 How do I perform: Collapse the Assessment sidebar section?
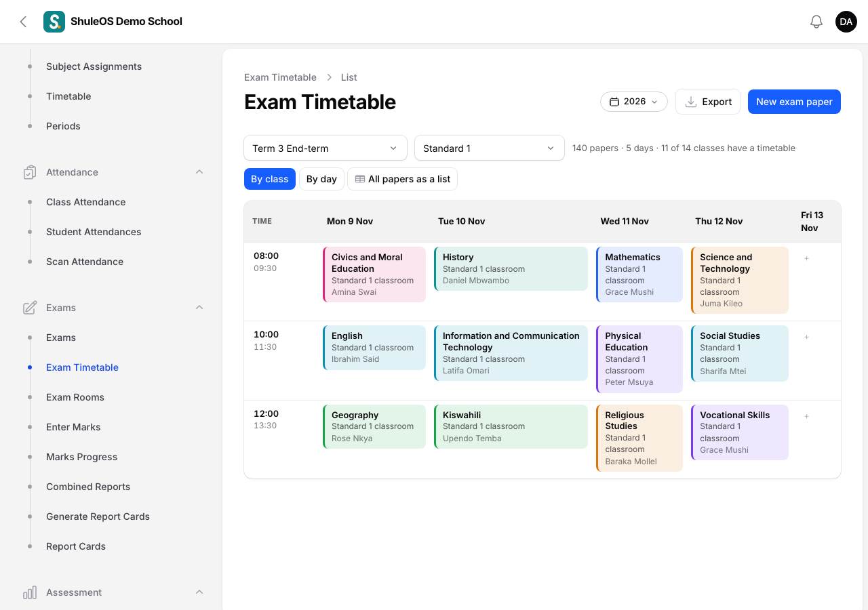[x=199, y=592]
